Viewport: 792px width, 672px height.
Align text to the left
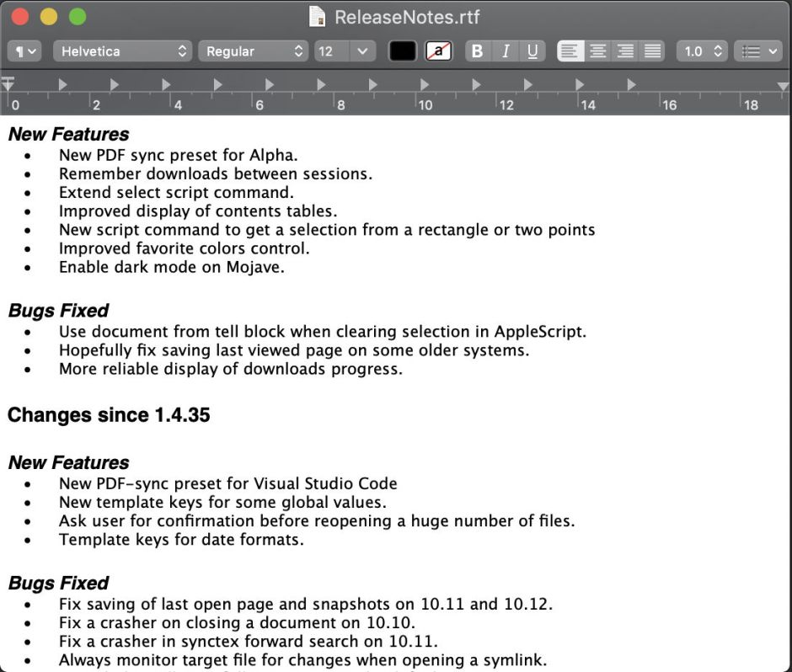tap(570, 51)
